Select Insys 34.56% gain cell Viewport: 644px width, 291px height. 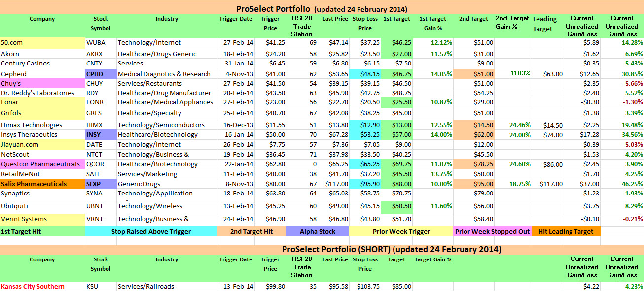(622, 134)
